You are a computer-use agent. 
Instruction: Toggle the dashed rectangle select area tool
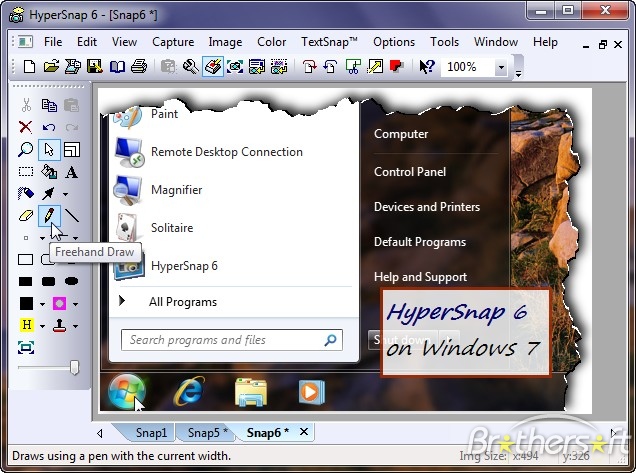point(26,172)
